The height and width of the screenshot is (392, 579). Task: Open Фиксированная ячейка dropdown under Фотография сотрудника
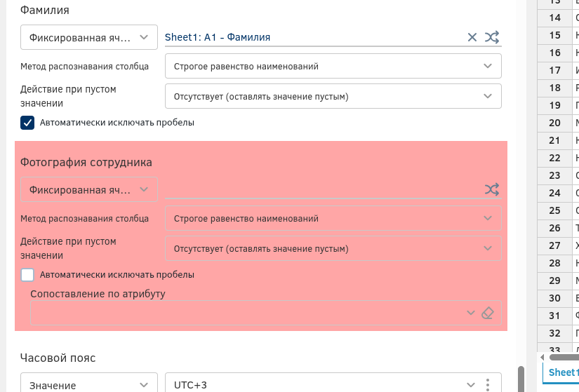[88, 190]
